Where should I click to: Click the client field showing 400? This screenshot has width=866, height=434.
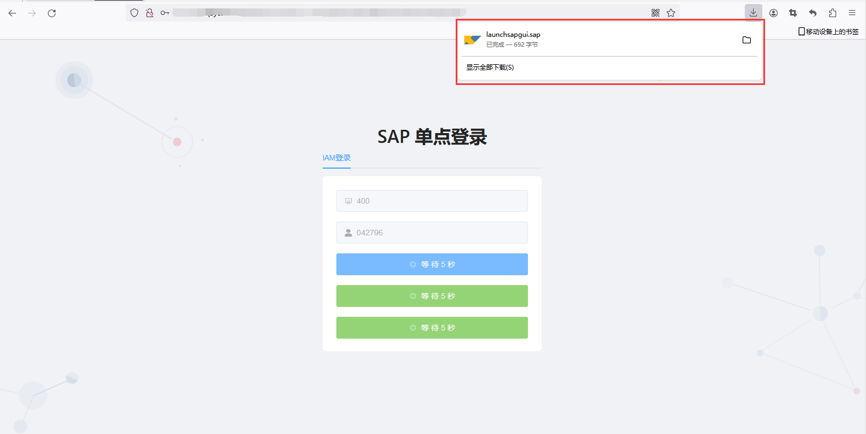click(x=432, y=201)
